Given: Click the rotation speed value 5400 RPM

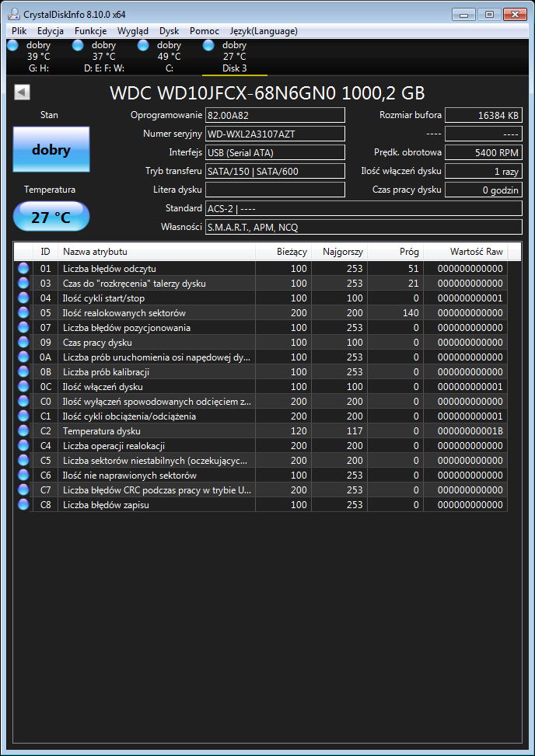Looking at the screenshot, I should pos(484,153).
